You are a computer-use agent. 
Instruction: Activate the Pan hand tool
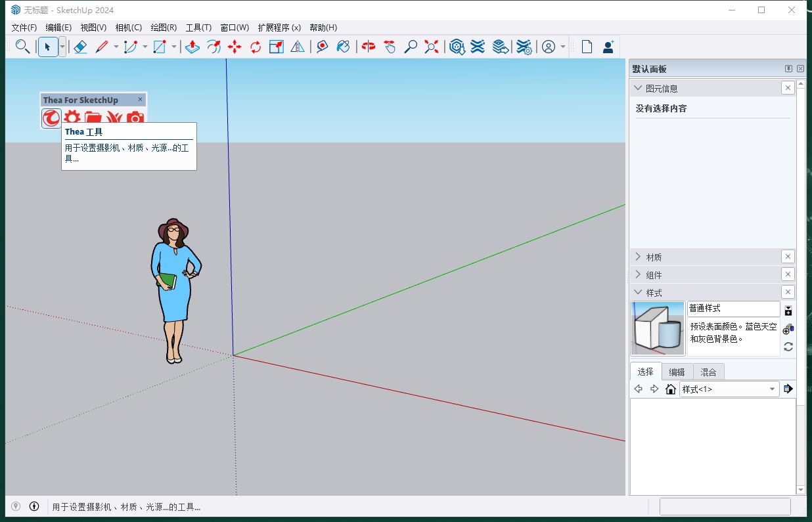(390, 47)
